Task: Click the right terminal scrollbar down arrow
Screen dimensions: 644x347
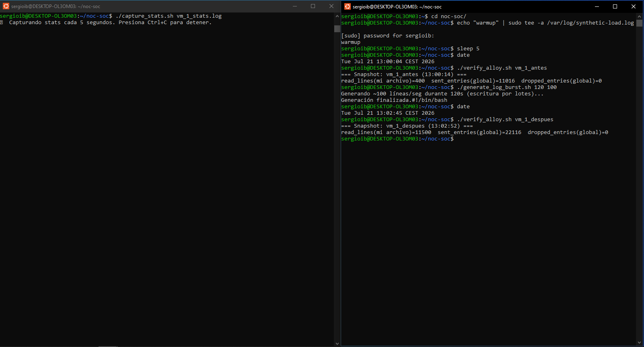Action: pos(639,343)
